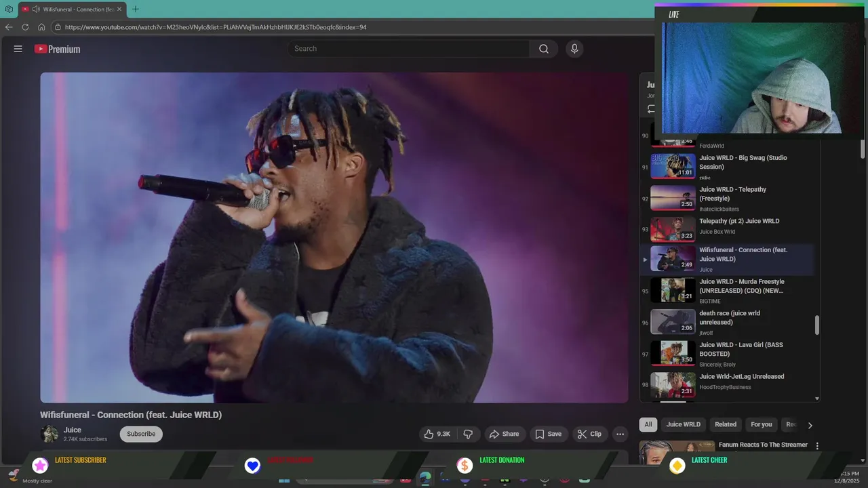Dislike the video with thumbs down
868x488 pixels.
468,434
